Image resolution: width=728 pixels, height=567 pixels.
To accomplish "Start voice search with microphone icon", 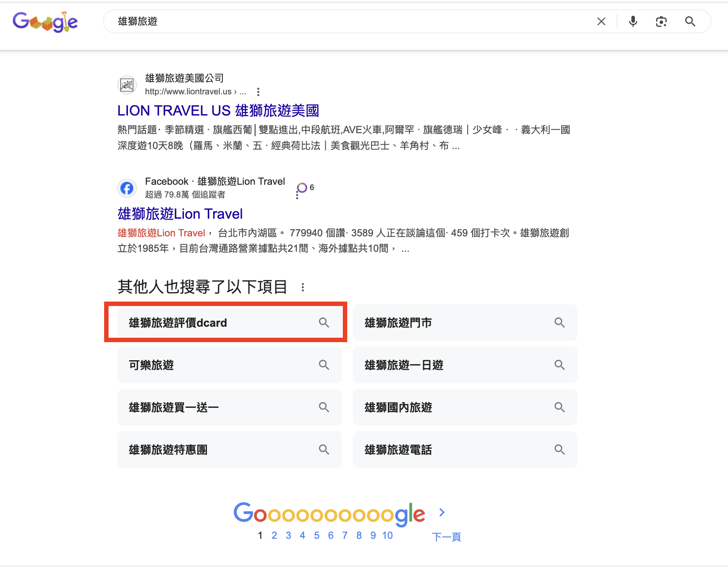I will [x=633, y=22].
